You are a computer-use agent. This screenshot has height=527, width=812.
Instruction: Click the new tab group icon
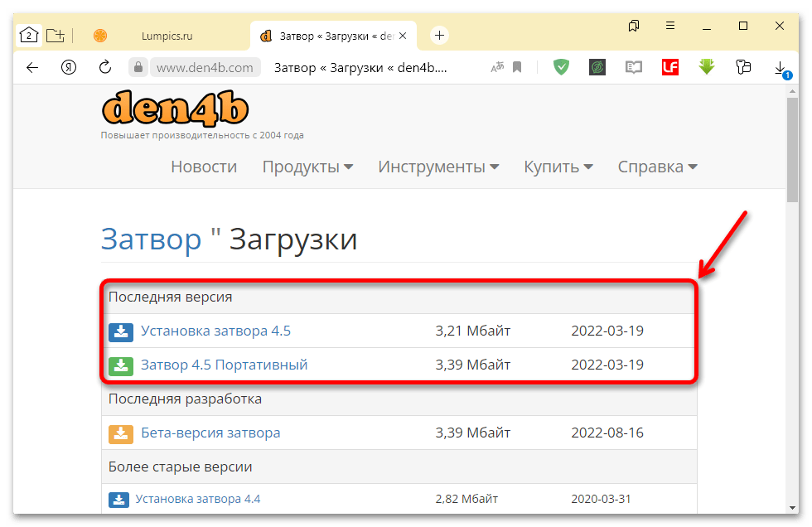click(x=56, y=35)
